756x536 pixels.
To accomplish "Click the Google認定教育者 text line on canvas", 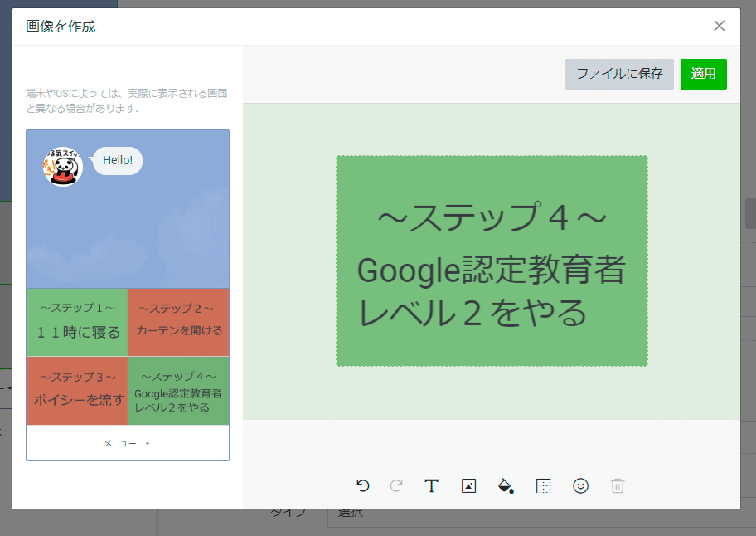I will pos(492,270).
